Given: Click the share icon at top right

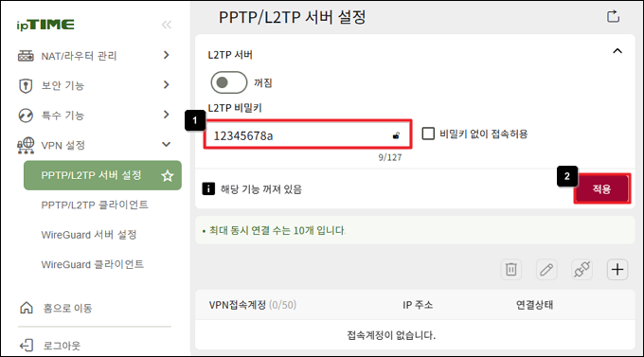Looking at the screenshot, I should coord(613,16).
